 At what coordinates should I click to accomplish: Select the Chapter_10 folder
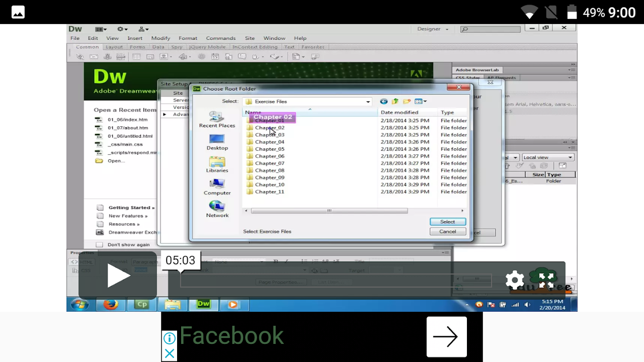click(x=269, y=185)
